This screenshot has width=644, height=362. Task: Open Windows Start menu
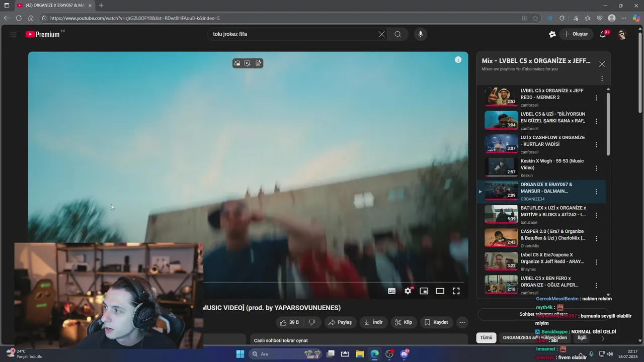tap(240, 354)
